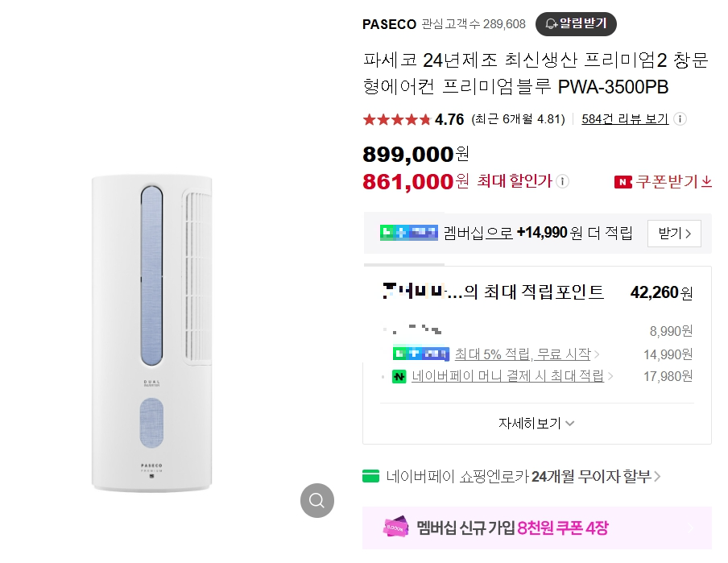Click info icon next to 최대 할인가
Viewport: 728px width, 563px height.
click(x=564, y=181)
